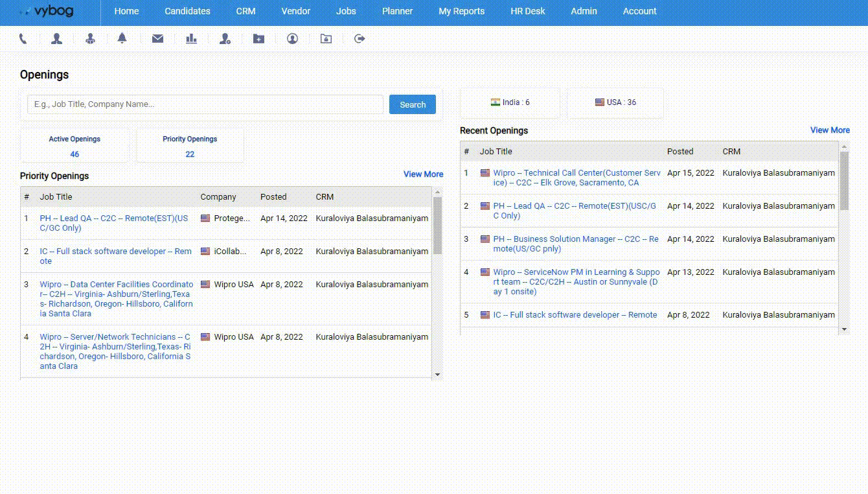This screenshot has width=868, height=494.
Task: Click the Search button
Action: [x=413, y=104]
